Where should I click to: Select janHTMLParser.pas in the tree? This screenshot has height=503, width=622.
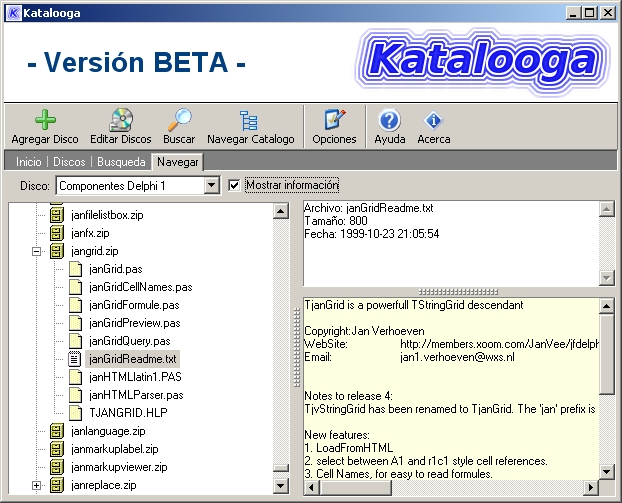pos(136,395)
